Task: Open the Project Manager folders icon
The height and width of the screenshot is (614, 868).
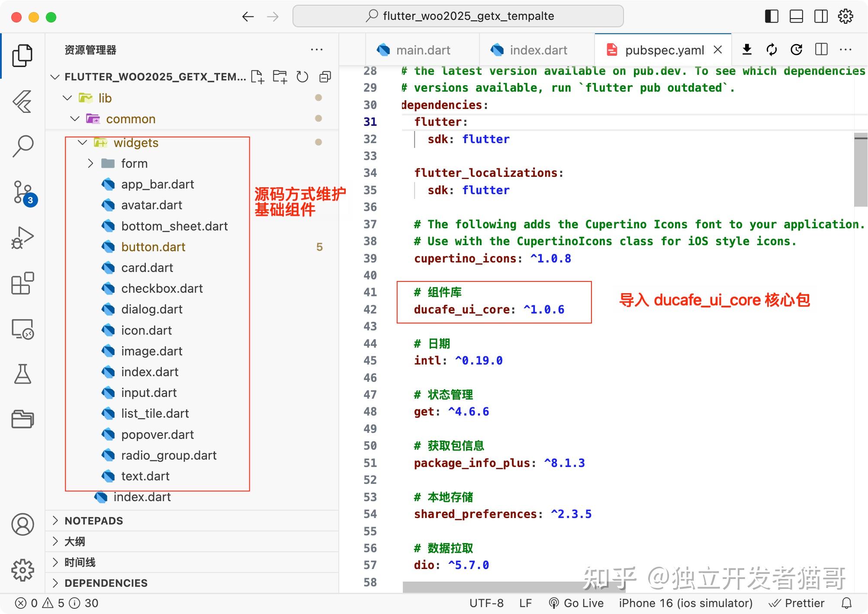Action: pyautogui.click(x=23, y=419)
